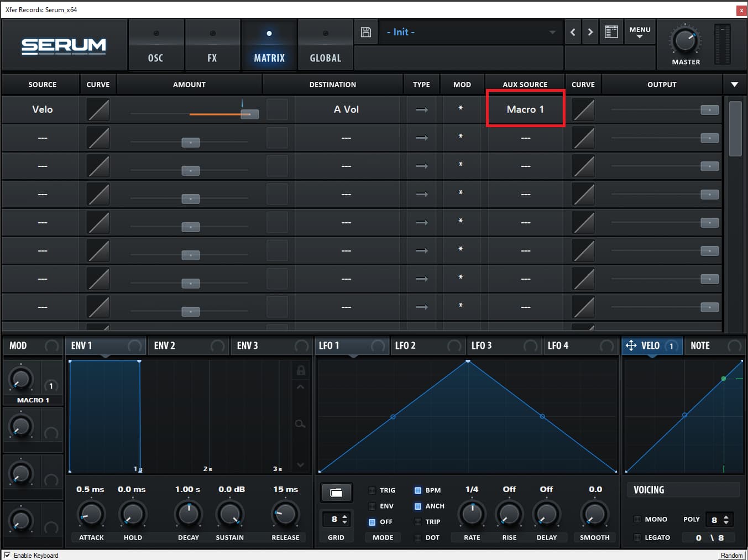Select the LFO 3 tab

click(504, 346)
